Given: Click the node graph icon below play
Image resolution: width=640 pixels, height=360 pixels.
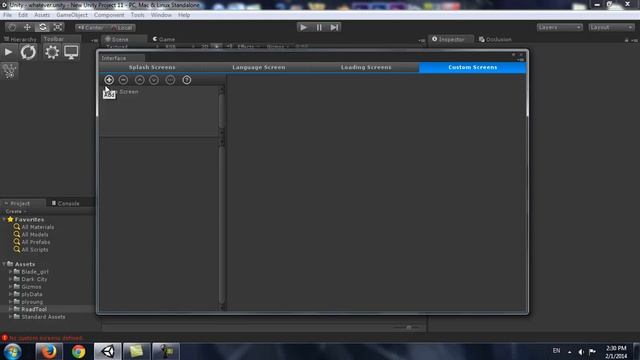Looking at the screenshot, I should pos(9,71).
